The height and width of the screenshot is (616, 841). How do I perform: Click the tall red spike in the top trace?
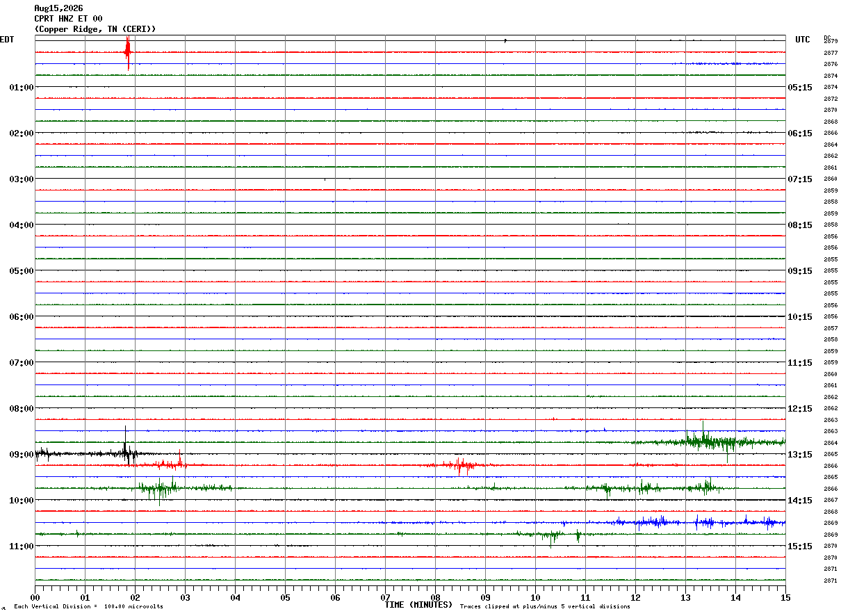[128, 52]
